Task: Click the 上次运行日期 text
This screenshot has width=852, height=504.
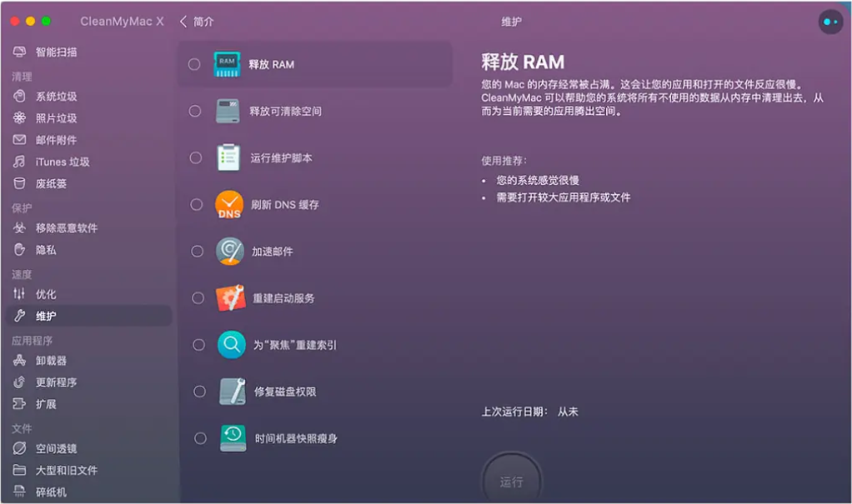Action: 514,412
